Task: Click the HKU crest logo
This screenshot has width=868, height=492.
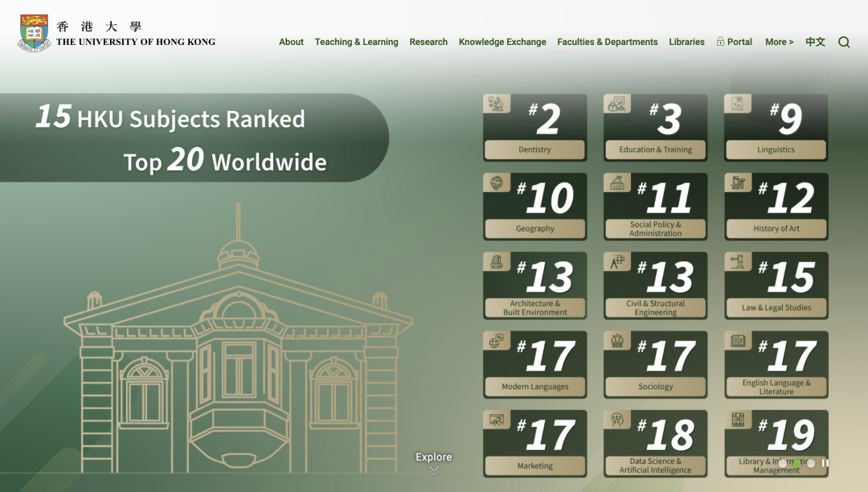Action: click(35, 33)
